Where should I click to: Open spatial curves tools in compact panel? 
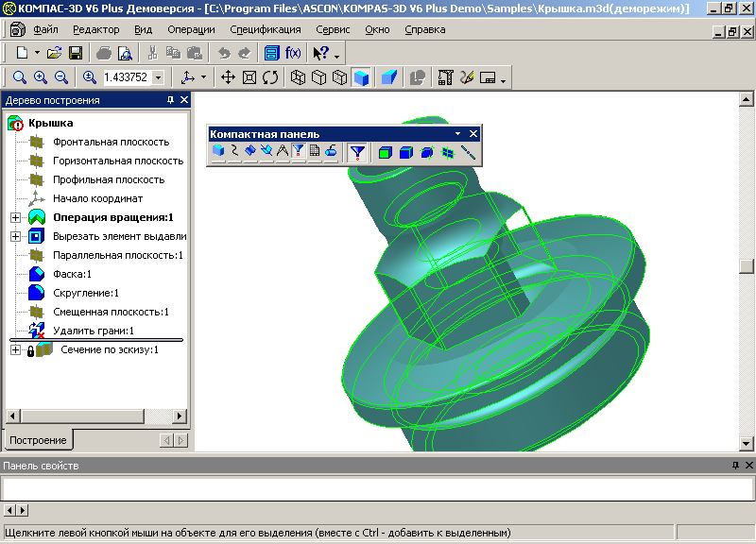coord(234,151)
